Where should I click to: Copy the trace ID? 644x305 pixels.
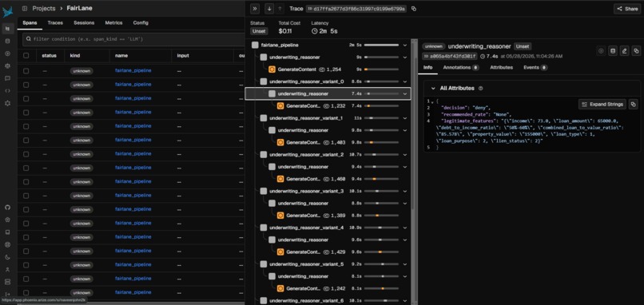point(414,9)
